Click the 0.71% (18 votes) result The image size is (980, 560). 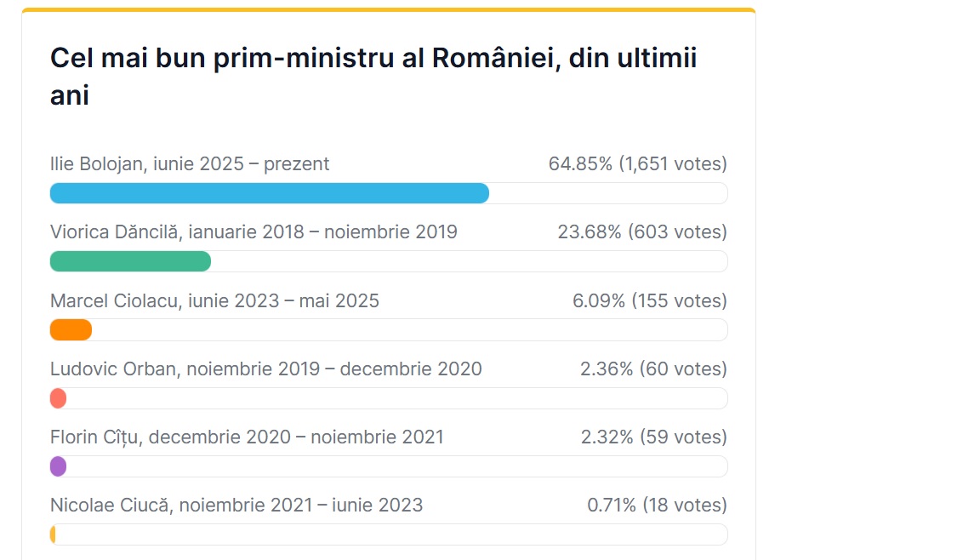click(657, 506)
